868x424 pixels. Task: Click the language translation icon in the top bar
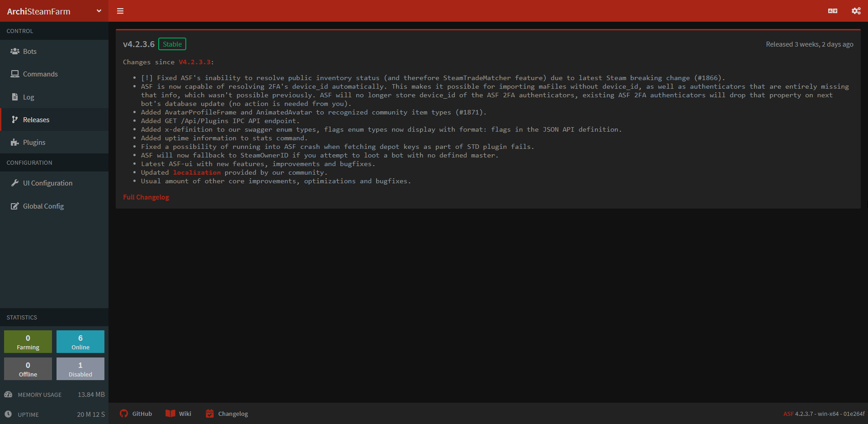click(x=833, y=10)
